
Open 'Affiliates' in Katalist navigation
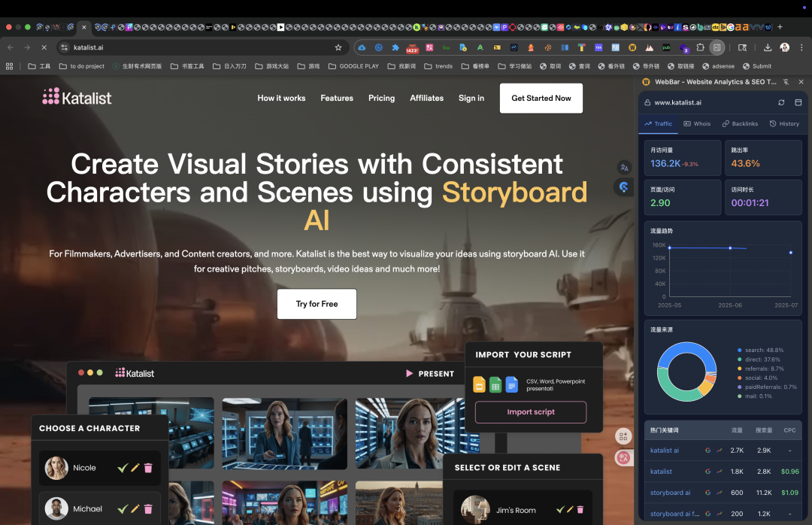pyautogui.click(x=426, y=98)
